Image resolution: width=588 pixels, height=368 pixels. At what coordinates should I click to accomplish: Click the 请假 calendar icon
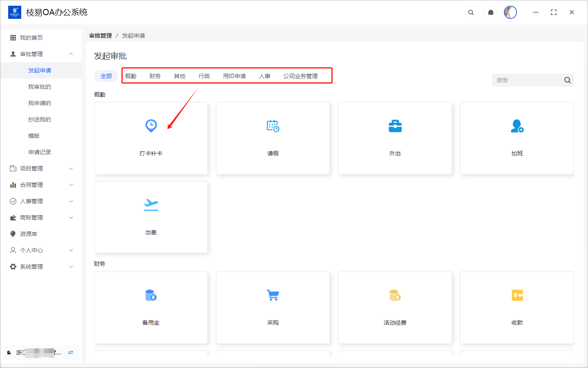click(x=273, y=126)
